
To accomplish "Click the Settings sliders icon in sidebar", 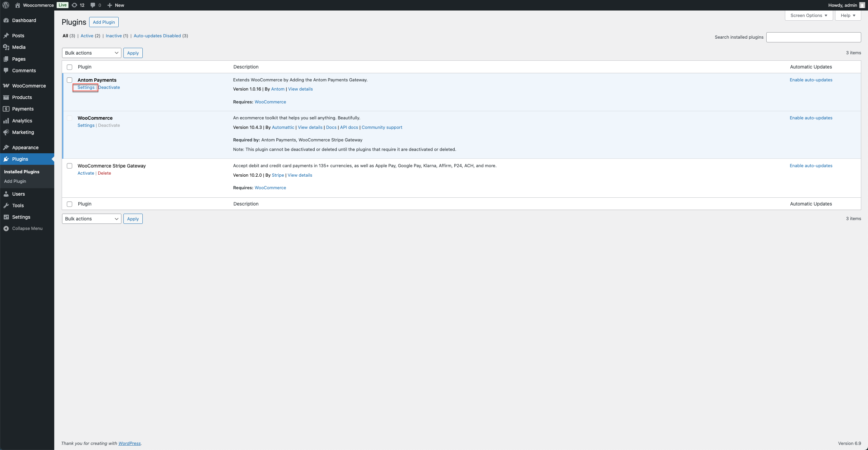I will pyautogui.click(x=6, y=217).
